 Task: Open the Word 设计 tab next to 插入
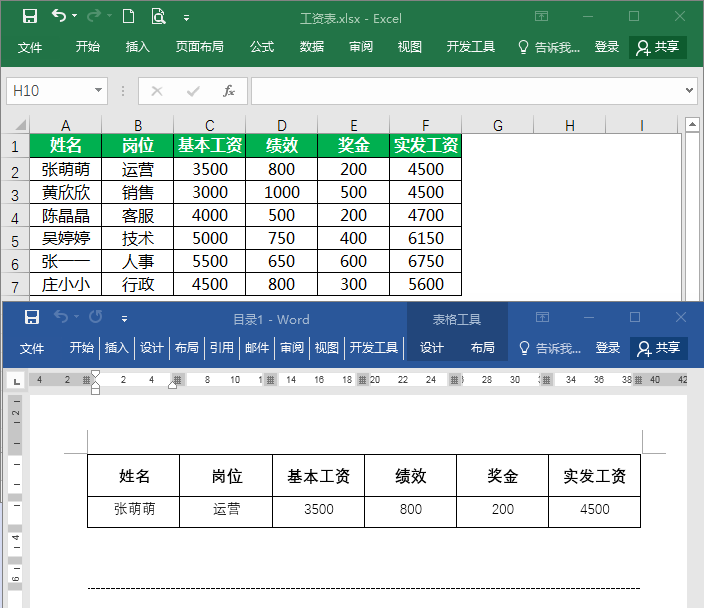[x=151, y=348]
